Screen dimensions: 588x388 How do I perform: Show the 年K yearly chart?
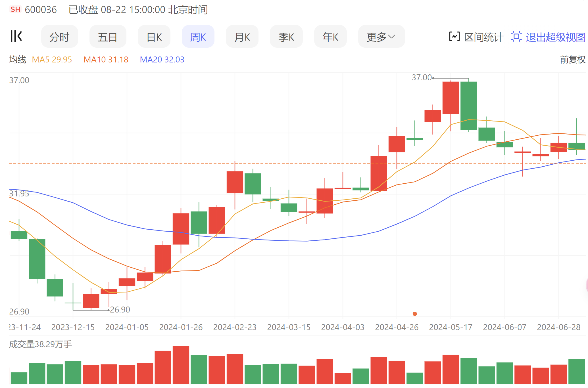pyautogui.click(x=330, y=37)
